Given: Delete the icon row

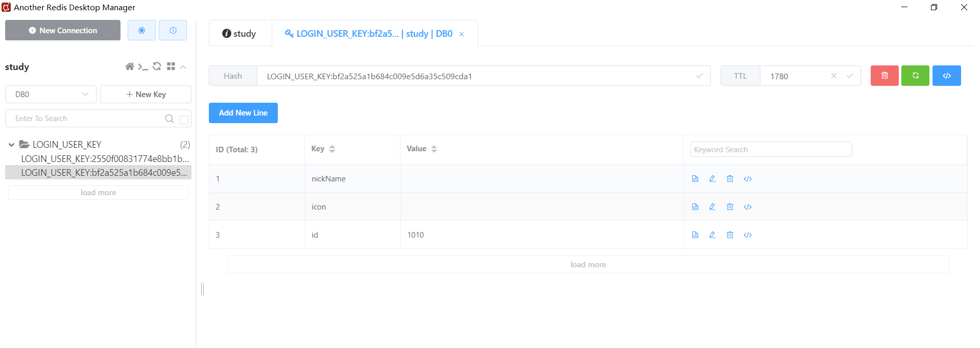Looking at the screenshot, I should 730,207.
